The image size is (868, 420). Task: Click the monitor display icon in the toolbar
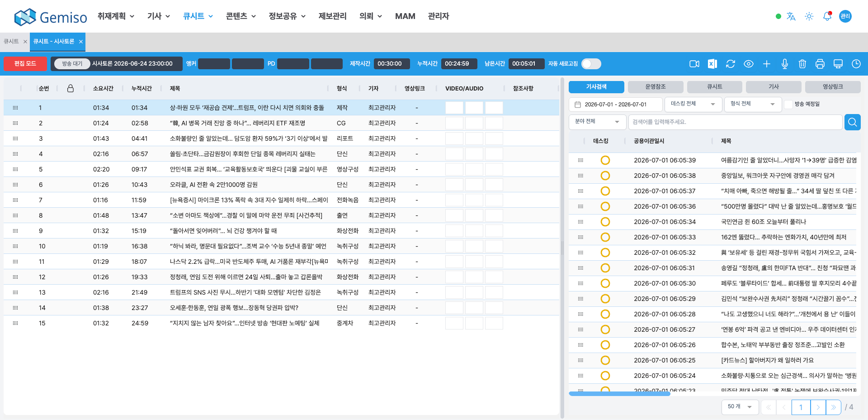tap(838, 64)
